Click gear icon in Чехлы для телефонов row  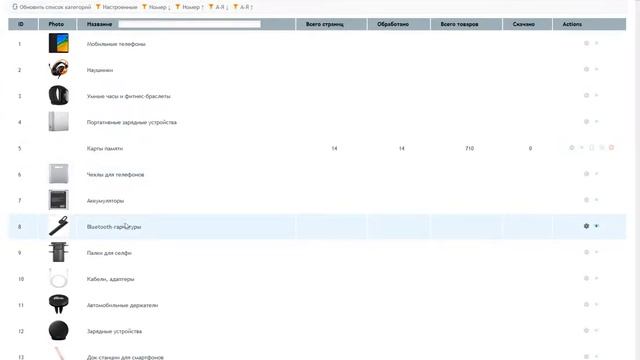(587, 174)
